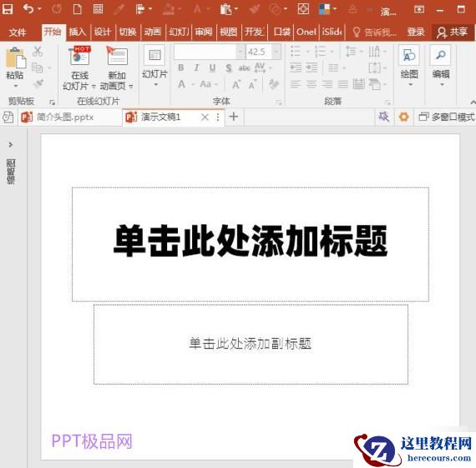This screenshot has height=468, width=476.
Task: Click the Format Painter brush icon
Action: pyautogui.click(x=38, y=83)
